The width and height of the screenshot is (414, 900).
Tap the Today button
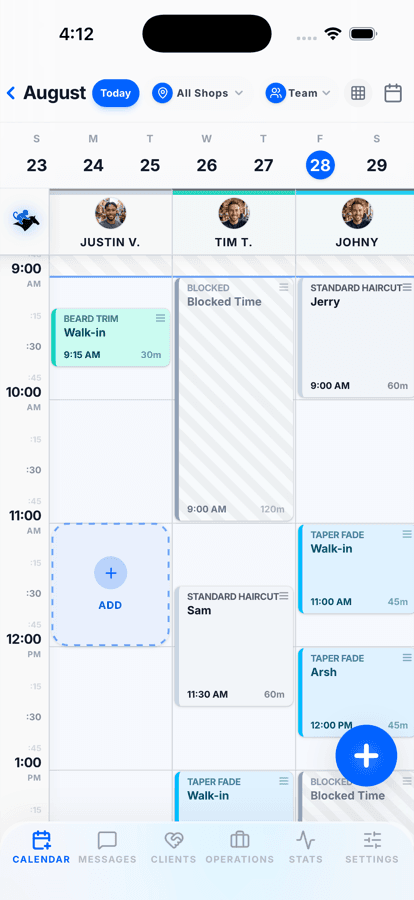click(x=115, y=93)
